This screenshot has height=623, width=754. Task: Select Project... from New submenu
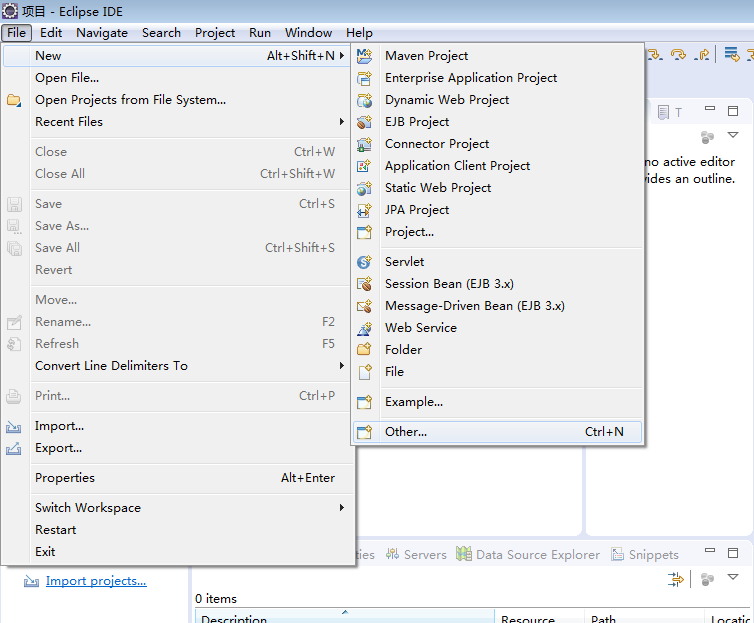tap(498, 232)
